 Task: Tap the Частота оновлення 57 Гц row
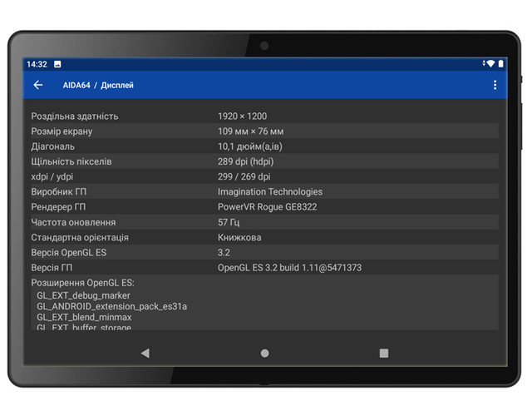[264, 222]
